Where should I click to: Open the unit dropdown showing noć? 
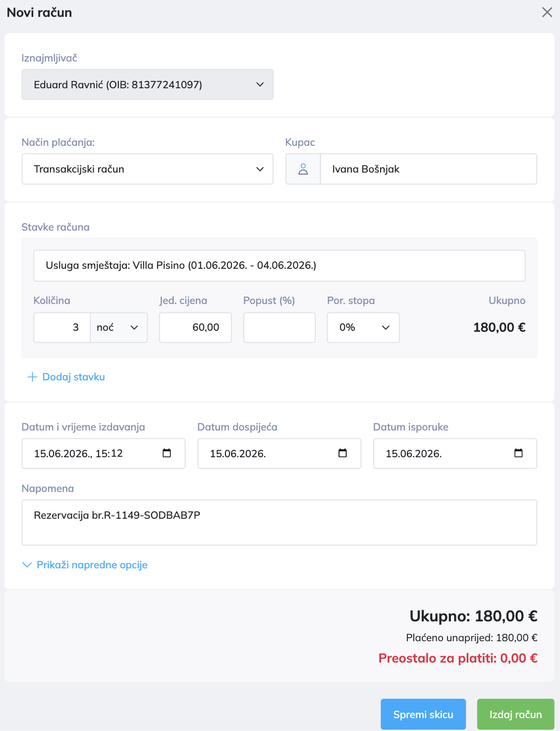coord(119,327)
